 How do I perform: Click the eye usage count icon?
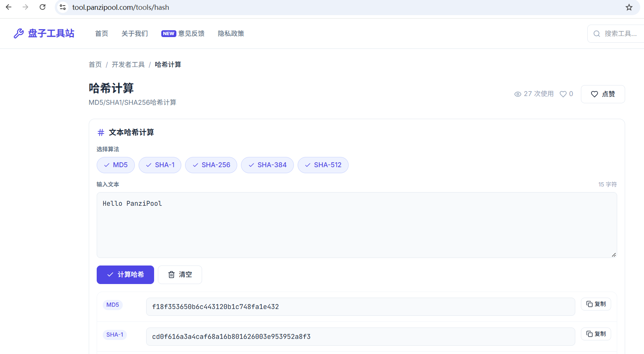pos(518,94)
